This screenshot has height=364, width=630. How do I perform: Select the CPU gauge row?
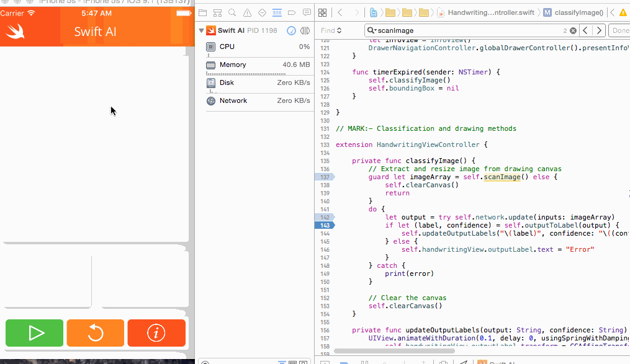(x=258, y=47)
